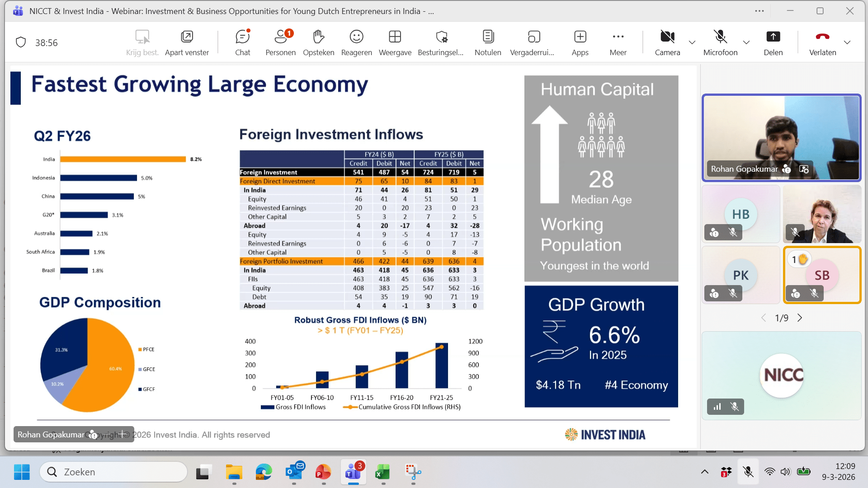Toggle the muted microphone in system tray

click(748, 472)
